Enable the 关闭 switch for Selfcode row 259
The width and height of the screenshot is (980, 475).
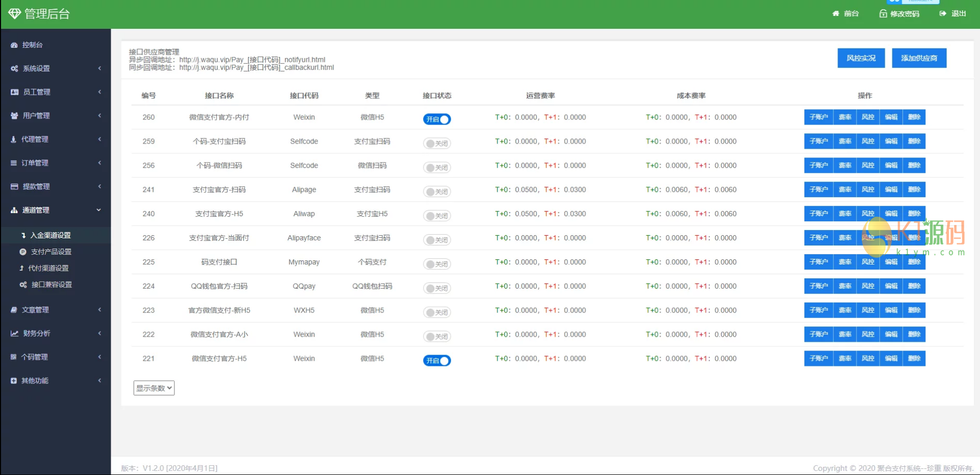click(x=436, y=143)
